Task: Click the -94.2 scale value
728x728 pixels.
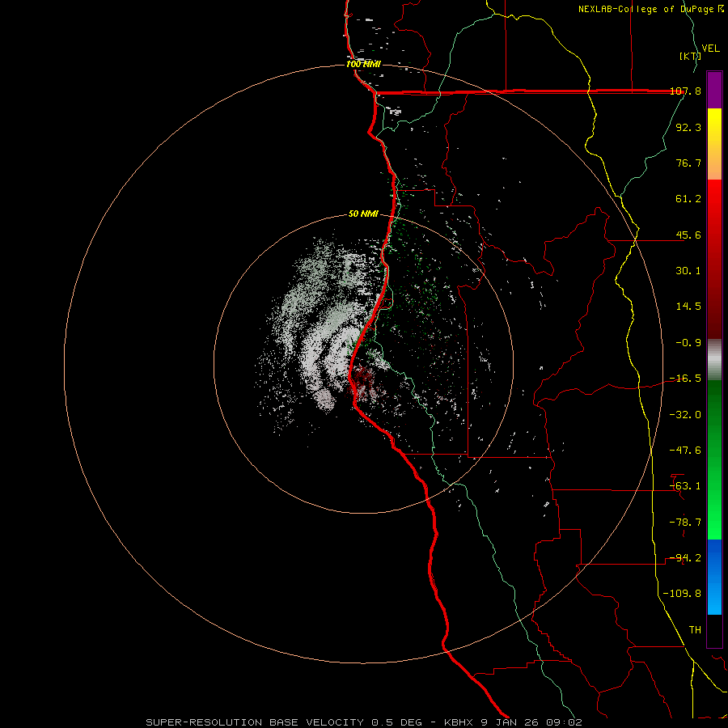Action: [685, 558]
